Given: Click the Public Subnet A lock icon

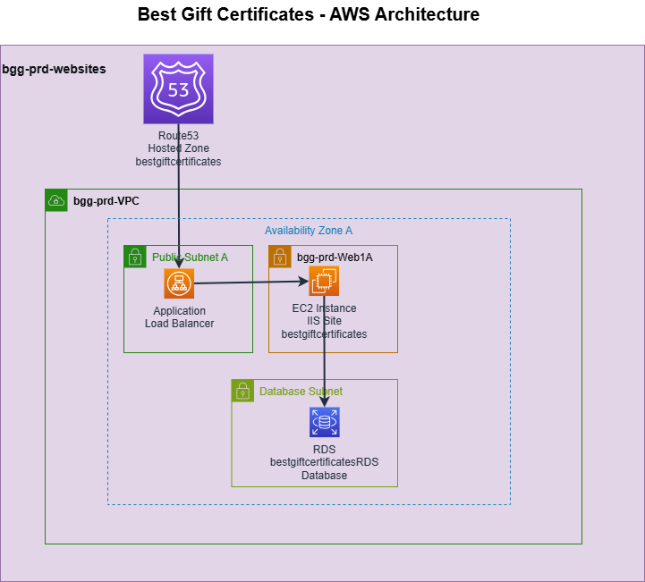Looking at the screenshot, I should [135, 257].
